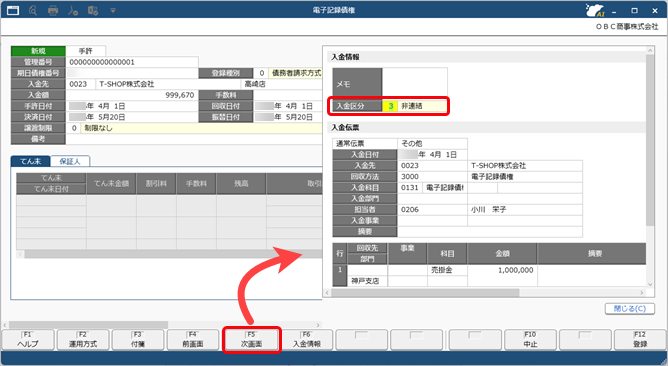Viewport: 668px width, 366px height.
Task: Click the 割引料 column header
Action: [x=156, y=184]
